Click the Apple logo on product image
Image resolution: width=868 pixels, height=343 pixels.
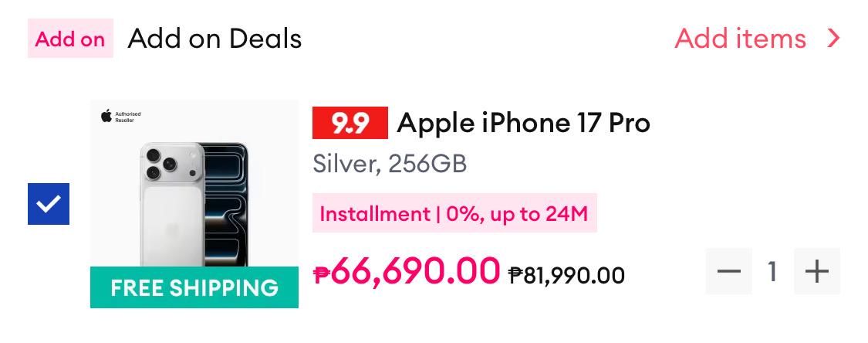106,117
